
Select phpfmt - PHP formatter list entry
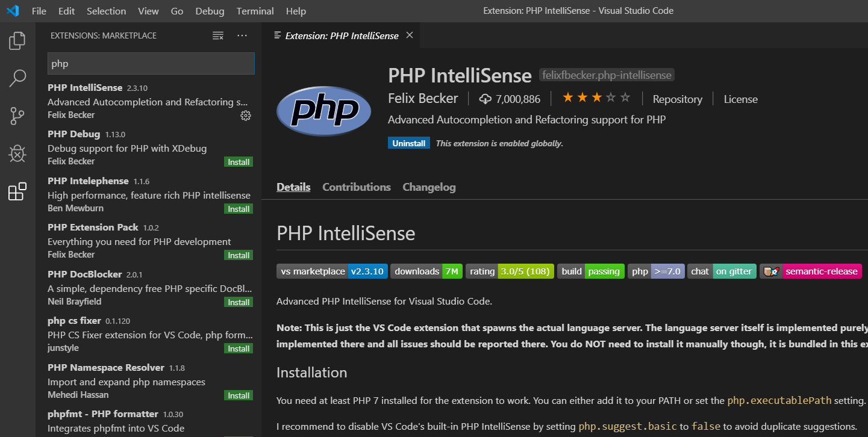tap(149, 421)
